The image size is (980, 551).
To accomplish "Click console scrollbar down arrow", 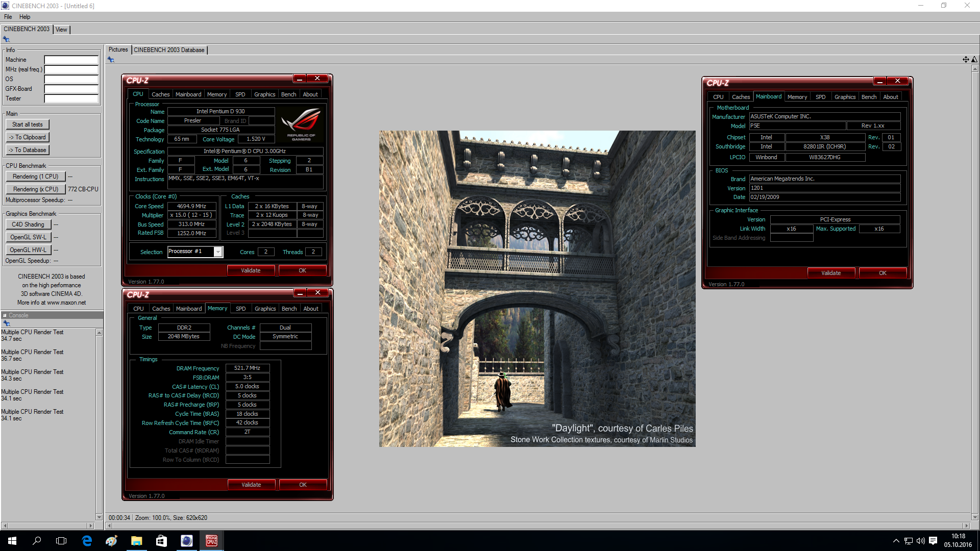I will coord(99,517).
